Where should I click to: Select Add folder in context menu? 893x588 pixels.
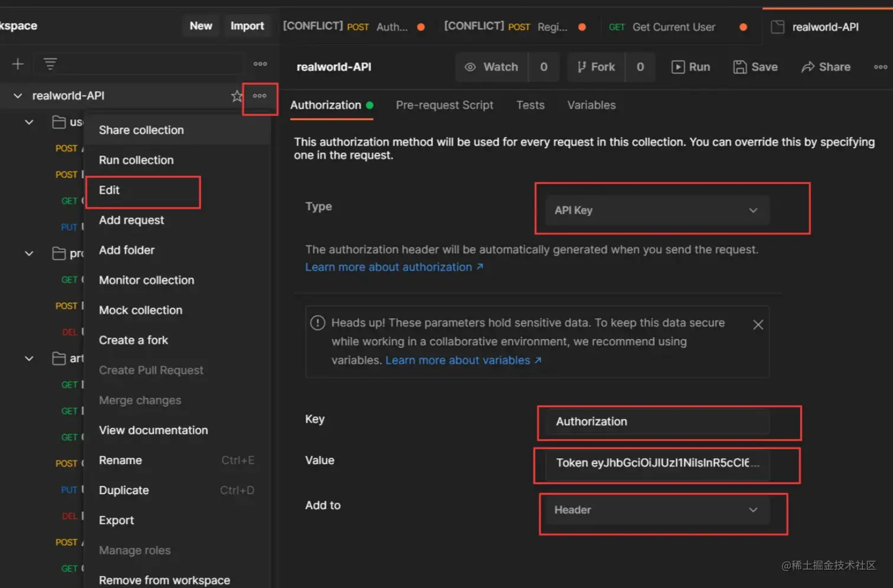[x=177, y=250]
